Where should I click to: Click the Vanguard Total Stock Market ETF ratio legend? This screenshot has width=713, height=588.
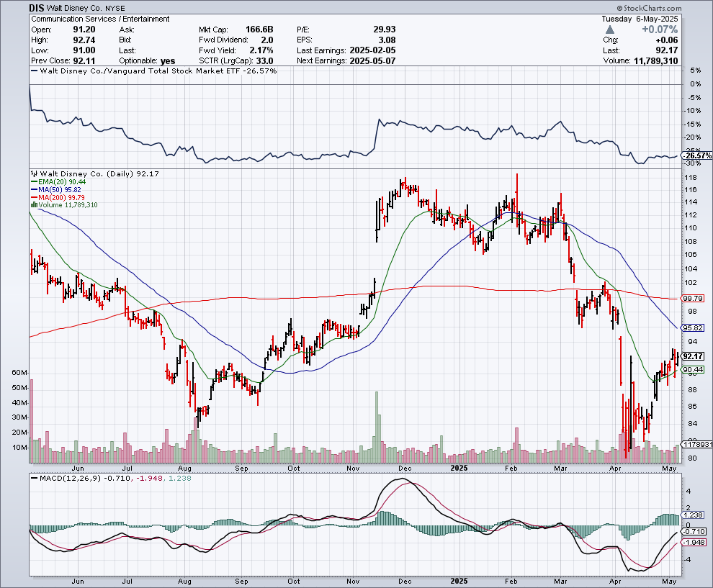[153, 71]
